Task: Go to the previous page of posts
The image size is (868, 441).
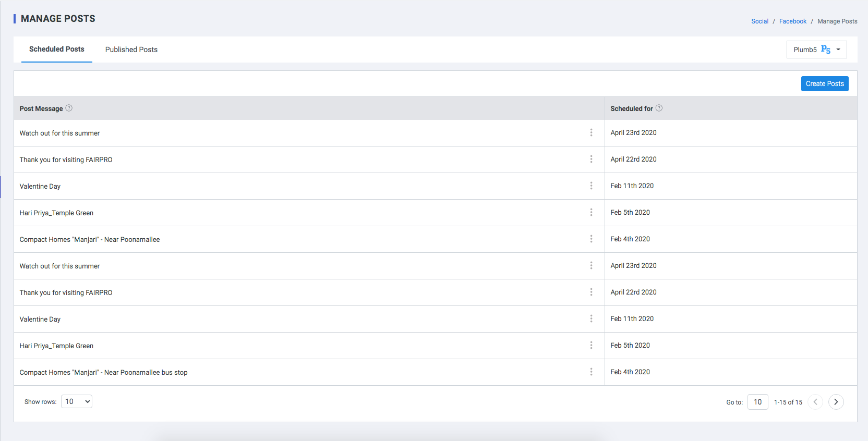Action: [x=815, y=402]
